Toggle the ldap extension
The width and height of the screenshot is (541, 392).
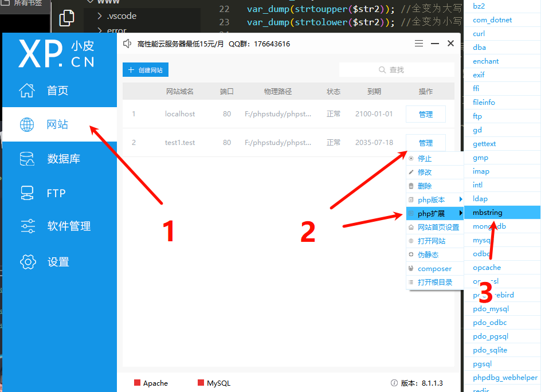(x=502, y=199)
